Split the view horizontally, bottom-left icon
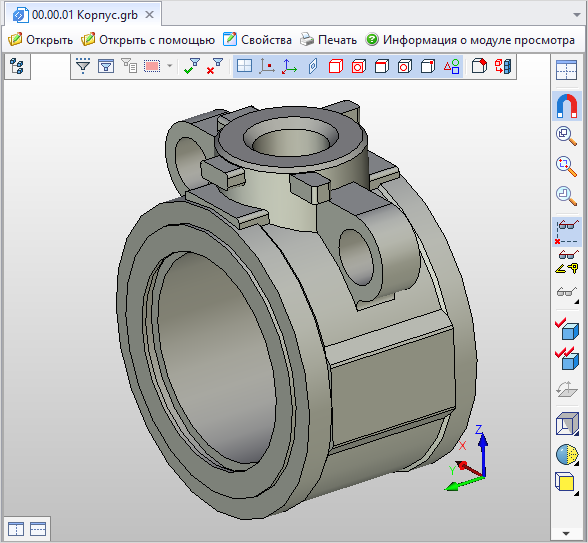The width and height of the screenshot is (588, 543). (38, 529)
